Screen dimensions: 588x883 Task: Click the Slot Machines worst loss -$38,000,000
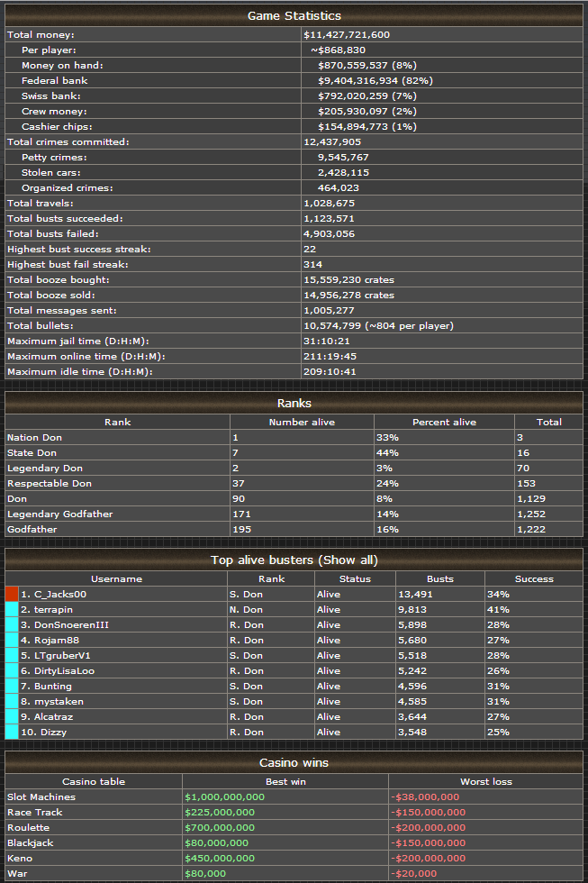pyautogui.click(x=425, y=797)
